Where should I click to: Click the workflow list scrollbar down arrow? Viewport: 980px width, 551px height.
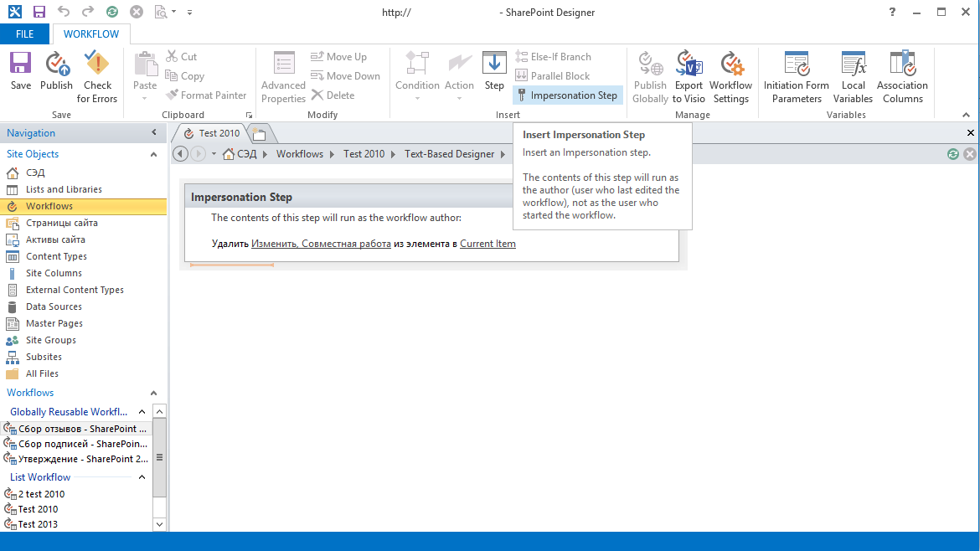[159, 524]
